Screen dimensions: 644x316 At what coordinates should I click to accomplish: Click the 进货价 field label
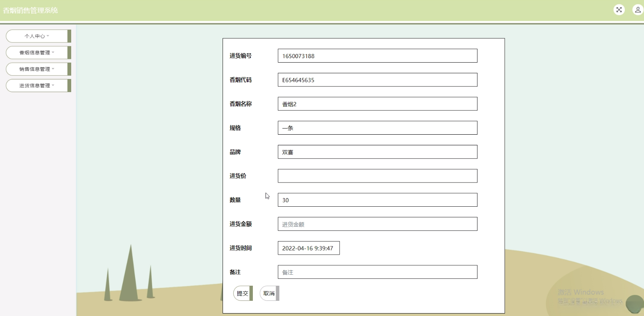tap(238, 176)
